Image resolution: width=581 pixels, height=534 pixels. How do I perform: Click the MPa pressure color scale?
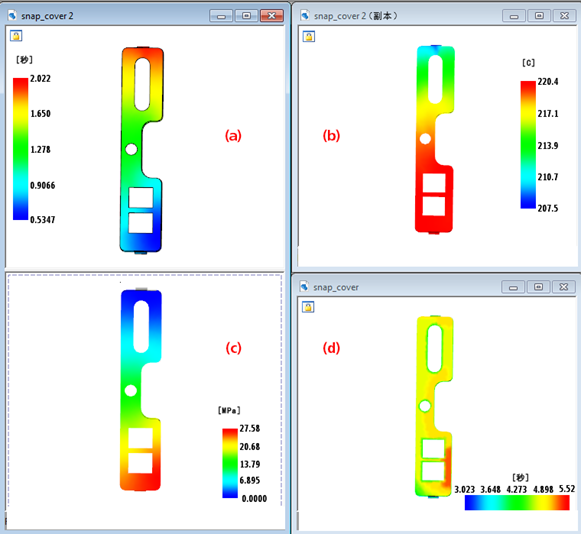[230, 463]
